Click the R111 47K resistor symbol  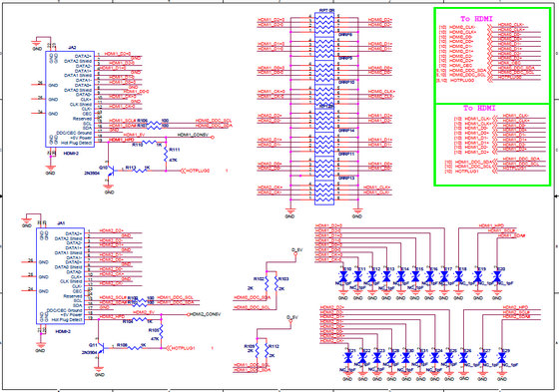[166, 155]
